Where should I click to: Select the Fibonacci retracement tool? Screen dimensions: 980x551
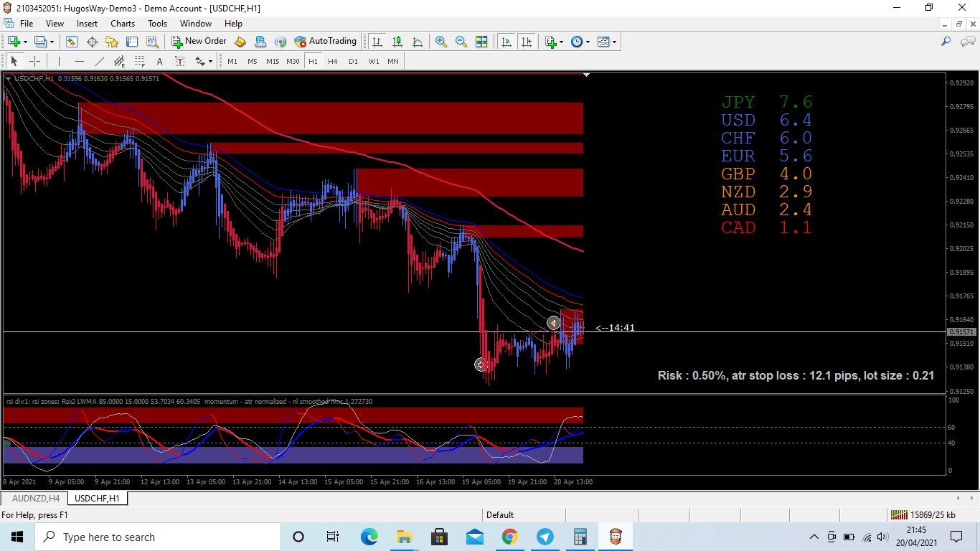pyautogui.click(x=139, y=61)
